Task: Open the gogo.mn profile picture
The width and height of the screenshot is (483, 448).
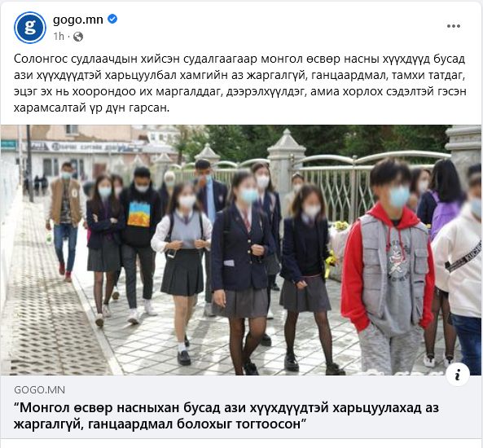Action: point(30,28)
